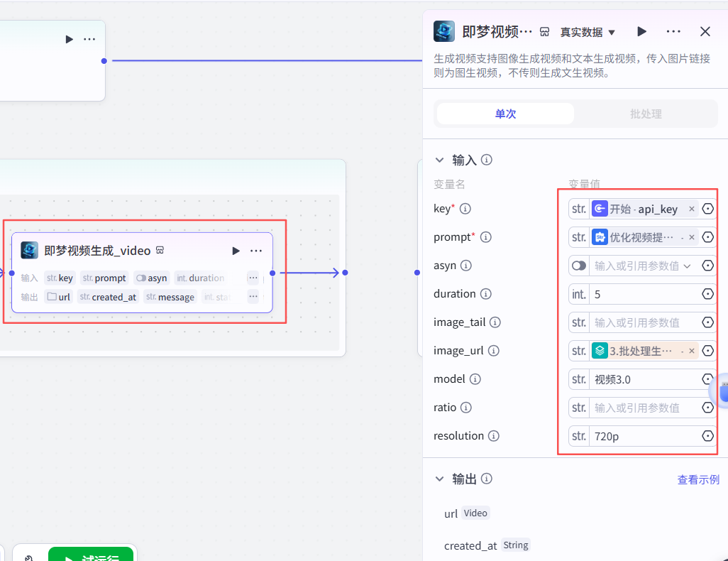This screenshot has width=728, height=561.
Task: Collapse the 输入 section
Action: [x=439, y=160]
